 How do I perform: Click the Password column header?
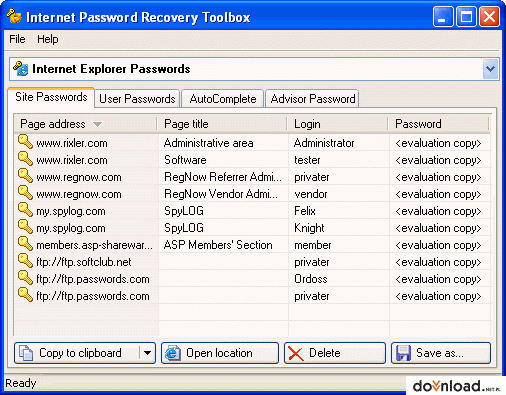439,124
